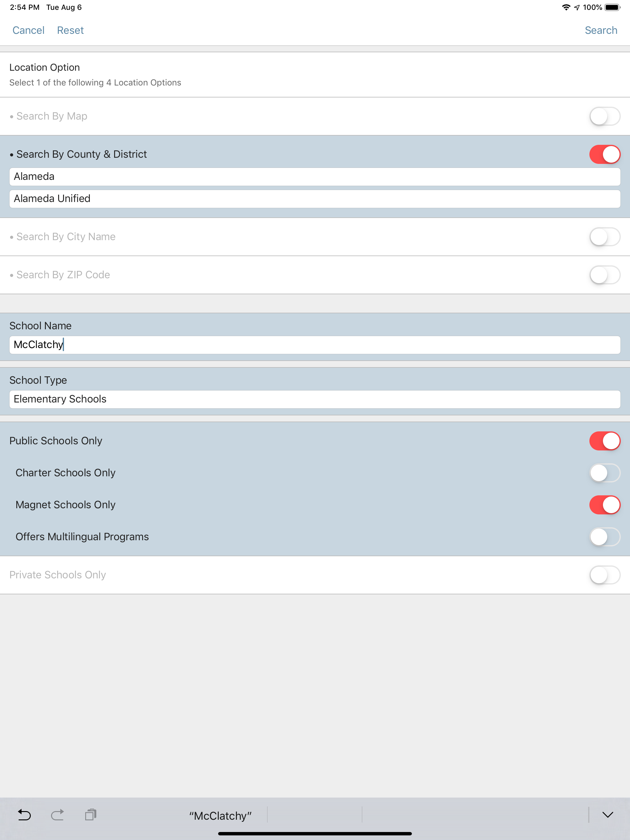
Task: Accept the "McClatchy" keyboard suggestion
Action: (x=220, y=815)
